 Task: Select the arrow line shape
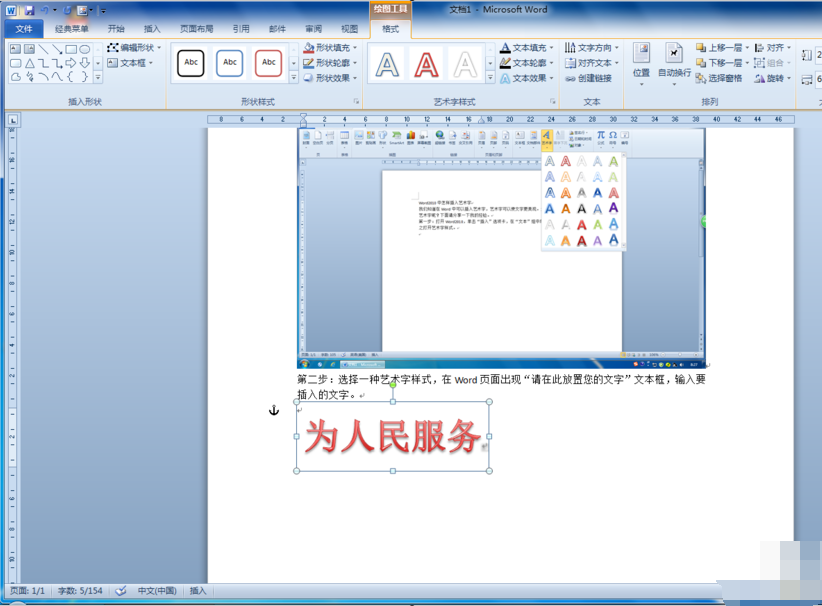[x=57, y=49]
